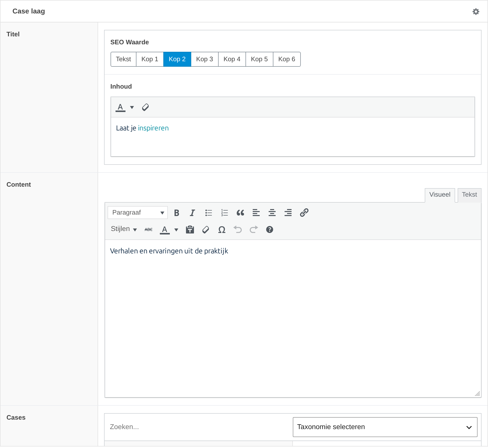Select the Kop 3 SEO value
Viewport: 488px width, 448px height.
[204, 59]
